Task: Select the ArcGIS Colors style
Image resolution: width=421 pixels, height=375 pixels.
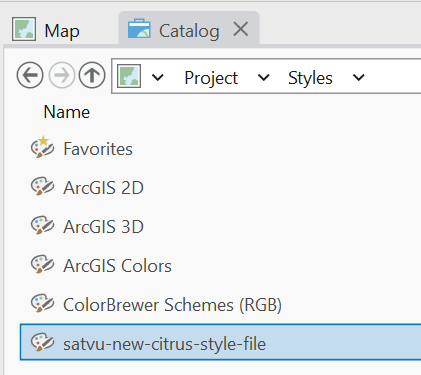Action: [117, 266]
